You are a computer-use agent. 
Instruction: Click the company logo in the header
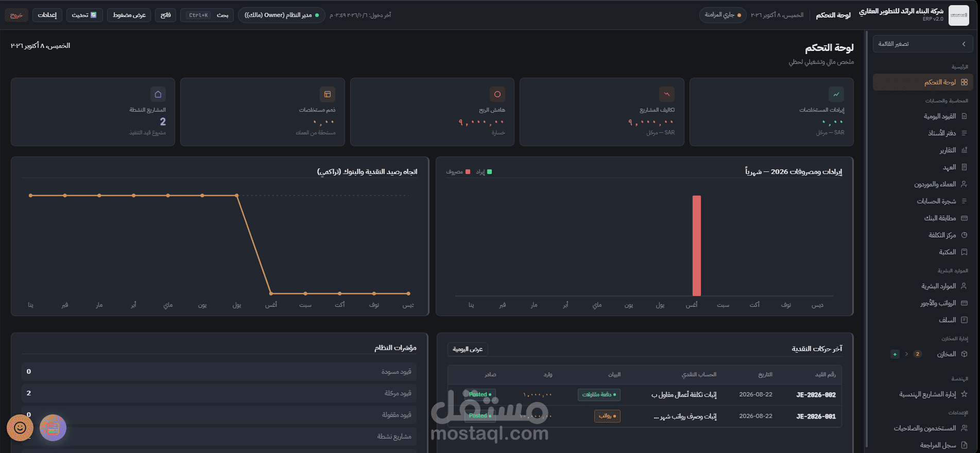tap(958, 15)
